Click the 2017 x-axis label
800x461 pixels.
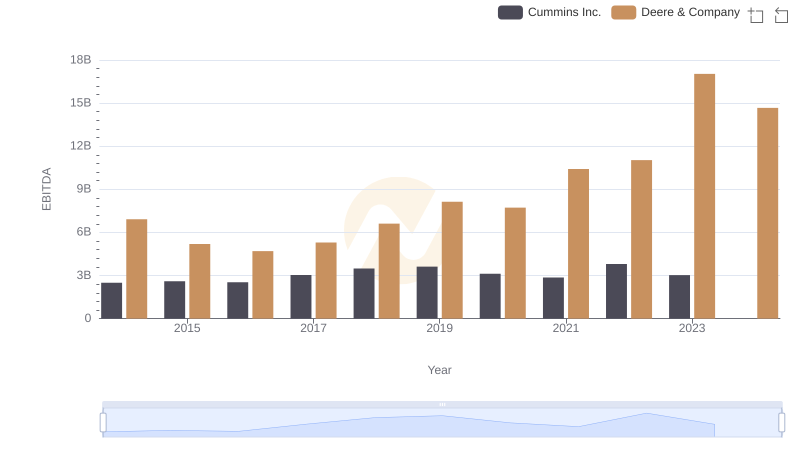(x=313, y=328)
